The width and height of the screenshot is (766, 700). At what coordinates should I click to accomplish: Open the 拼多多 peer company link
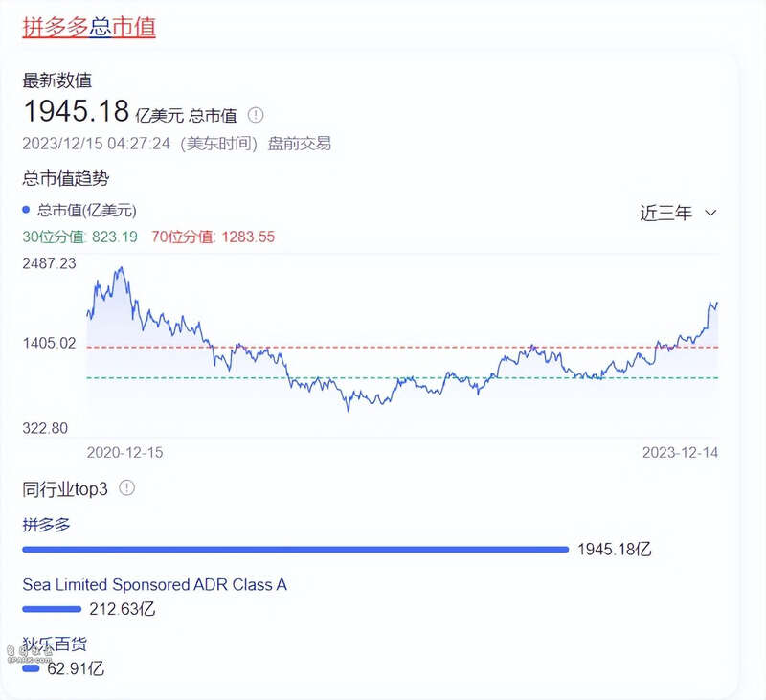click(46, 525)
